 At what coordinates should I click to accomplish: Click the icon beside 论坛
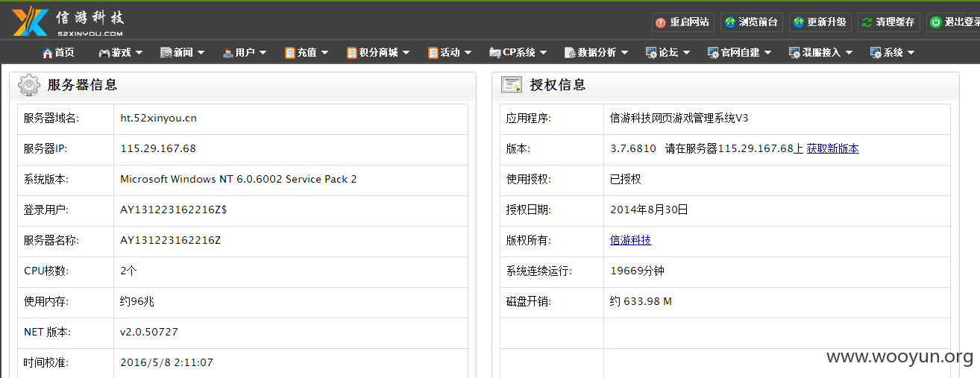[652, 53]
